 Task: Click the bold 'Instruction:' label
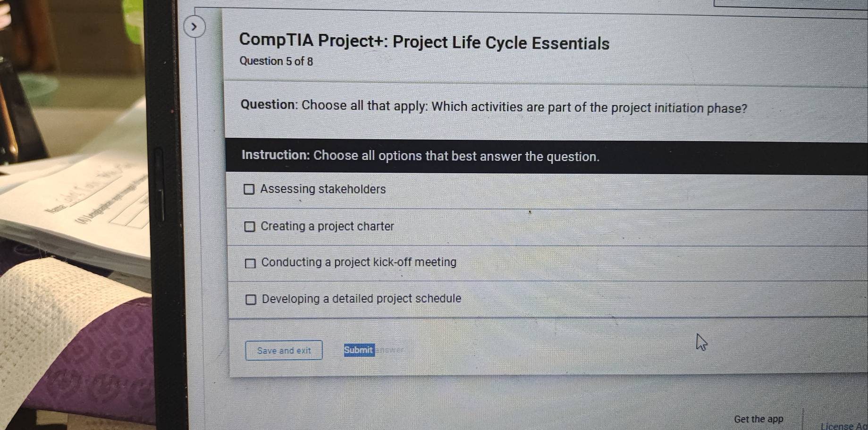[x=275, y=155]
